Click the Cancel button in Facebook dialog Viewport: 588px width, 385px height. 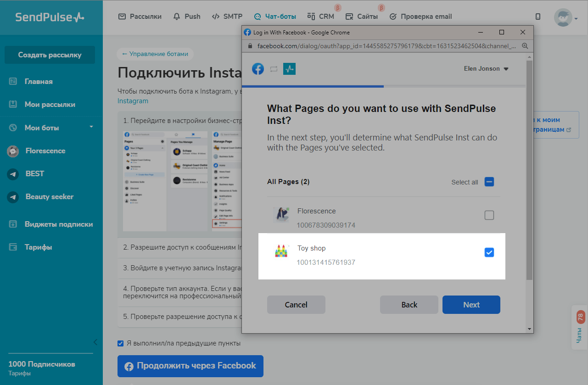[x=296, y=305]
